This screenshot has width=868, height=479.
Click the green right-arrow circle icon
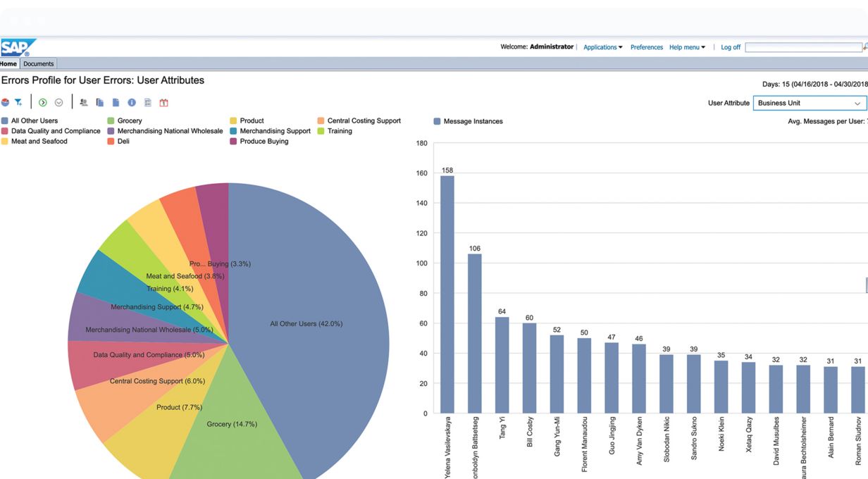(x=43, y=103)
